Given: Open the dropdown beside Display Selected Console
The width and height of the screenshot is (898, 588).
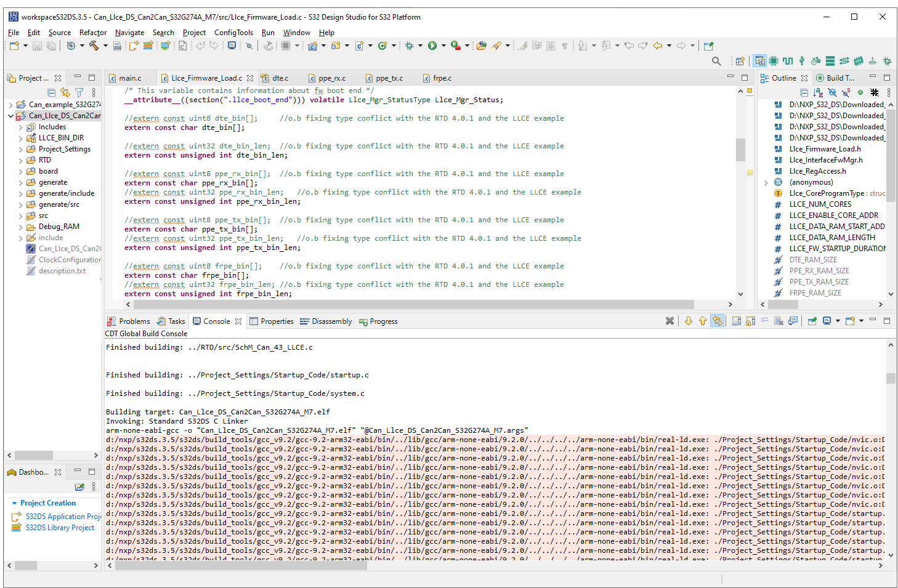Looking at the screenshot, I should [x=838, y=321].
